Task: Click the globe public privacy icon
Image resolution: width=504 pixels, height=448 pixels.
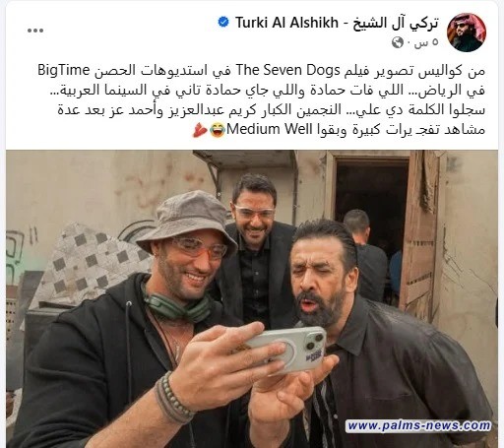Action: pyautogui.click(x=398, y=42)
